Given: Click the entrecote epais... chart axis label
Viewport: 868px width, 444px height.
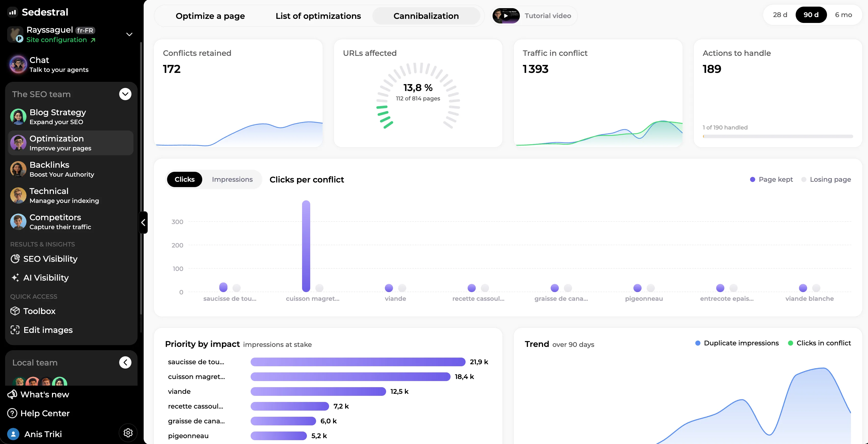Looking at the screenshot, I should pyautogui.click(x=727, y=298).
